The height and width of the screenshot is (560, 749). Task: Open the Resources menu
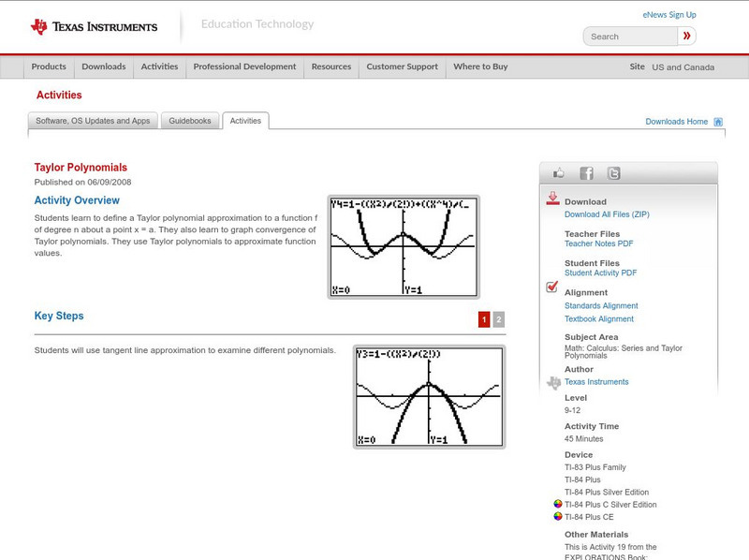point(331,66)
